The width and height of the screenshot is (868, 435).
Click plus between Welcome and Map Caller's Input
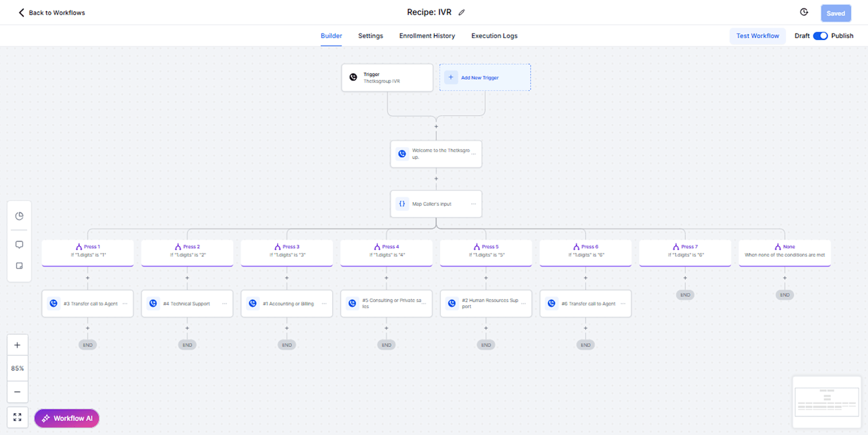(436, 178)
